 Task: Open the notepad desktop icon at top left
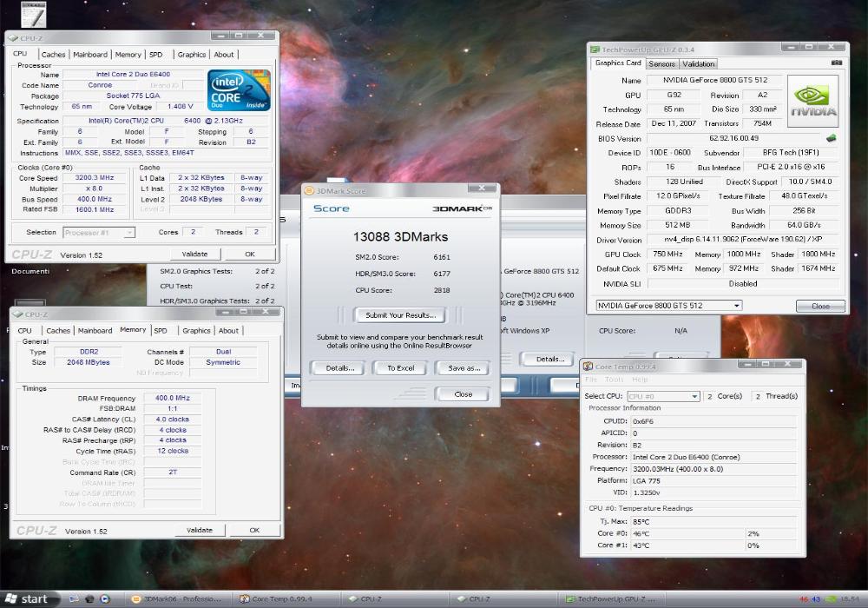coord(33,15)
